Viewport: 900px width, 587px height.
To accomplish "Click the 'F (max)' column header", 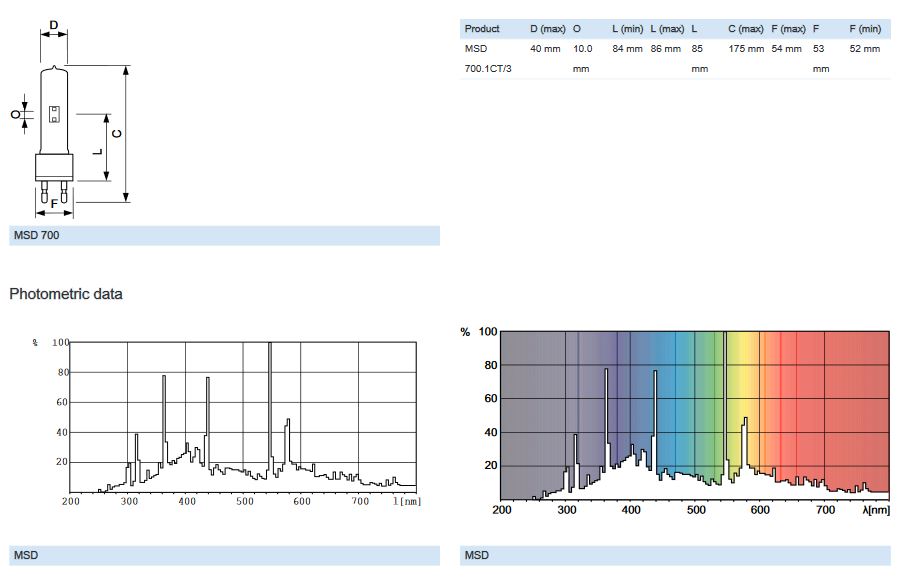I will (788, 29).
